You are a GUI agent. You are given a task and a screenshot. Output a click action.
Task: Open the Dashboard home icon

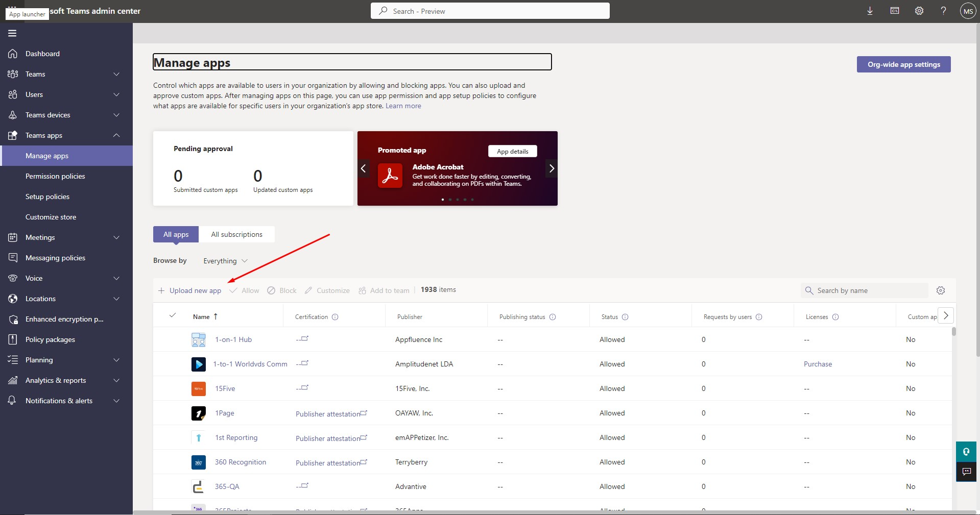[x=13, y=54]
